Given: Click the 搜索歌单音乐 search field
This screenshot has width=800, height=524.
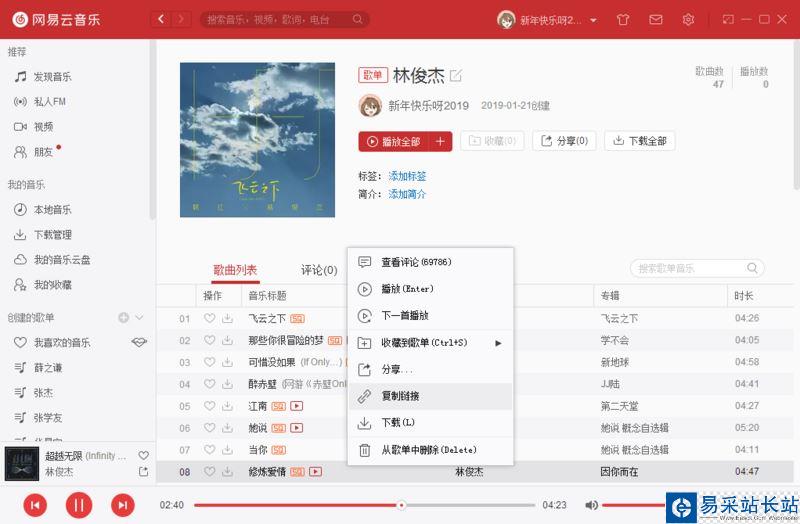Looking at the screenshot, I should [697, 268].
